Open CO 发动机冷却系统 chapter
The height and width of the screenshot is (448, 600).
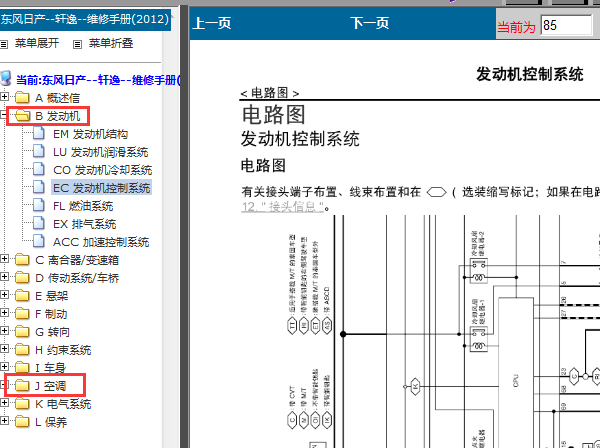102,170
